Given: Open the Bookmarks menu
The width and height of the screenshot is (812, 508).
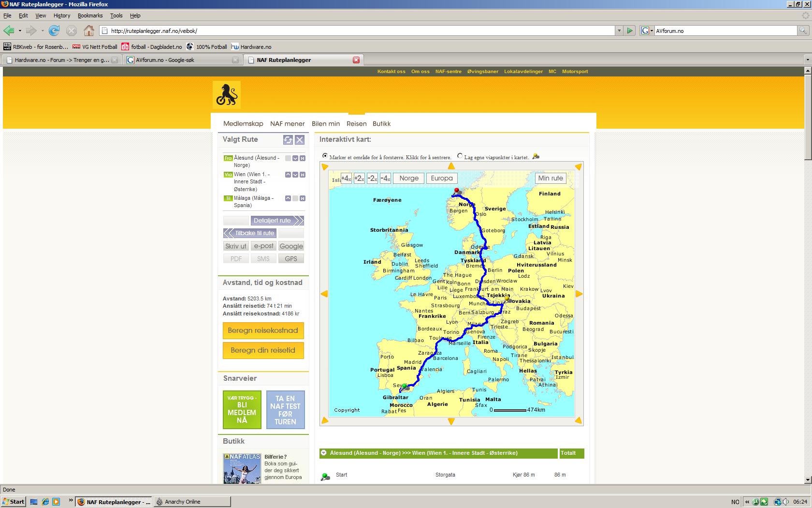Looking at the screenshot, I should tap(90, 15).
